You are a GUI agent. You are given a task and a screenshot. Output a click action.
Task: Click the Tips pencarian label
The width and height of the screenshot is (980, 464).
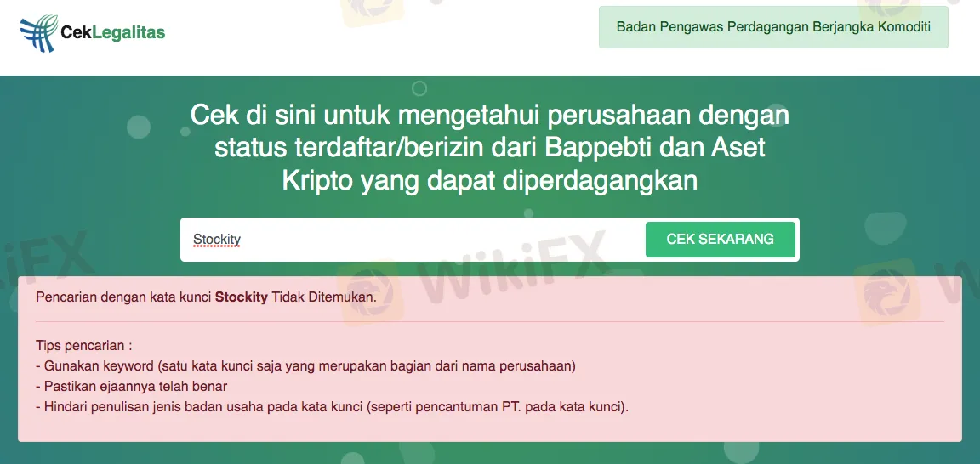(83, 345)
